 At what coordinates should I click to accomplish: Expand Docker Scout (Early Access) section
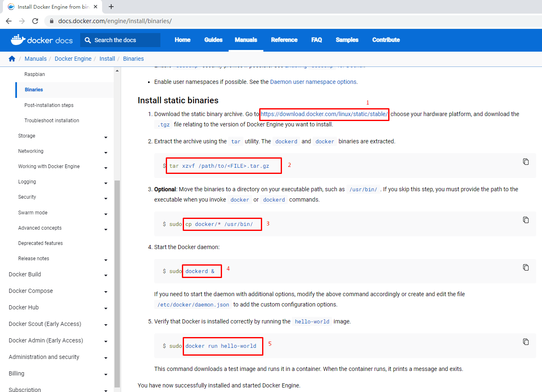pos(106,325)
